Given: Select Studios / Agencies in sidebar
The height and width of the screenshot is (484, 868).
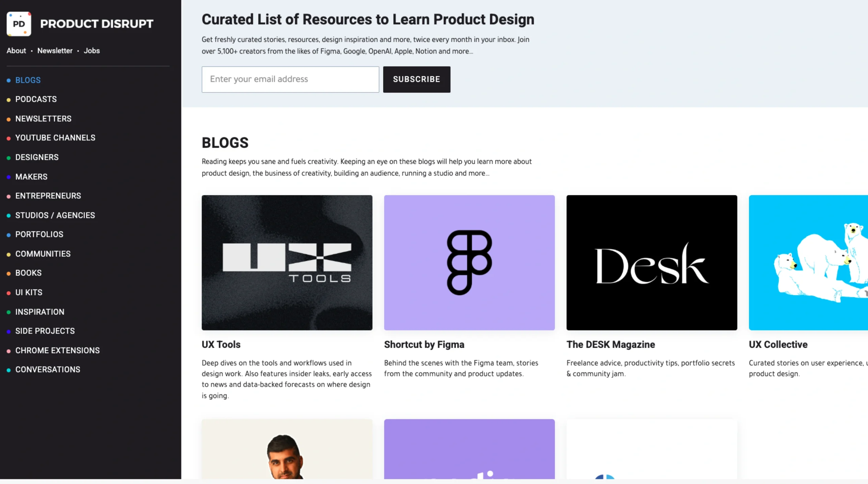Looking at the screenshot, I should coord(55,215).
